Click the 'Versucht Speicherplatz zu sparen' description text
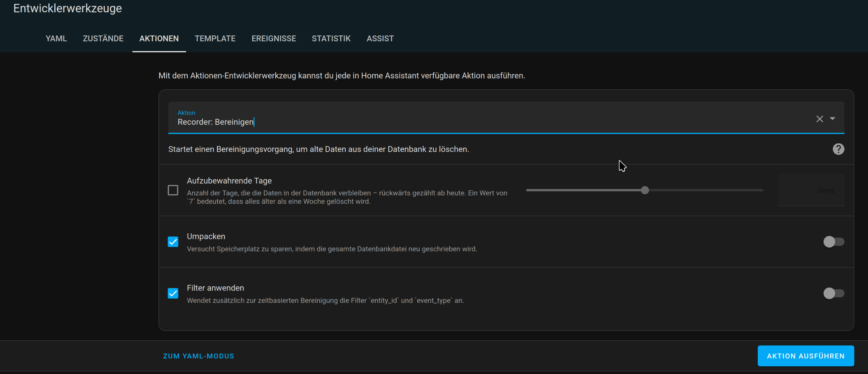Screen dimensions: 868x374 point(332,249)
